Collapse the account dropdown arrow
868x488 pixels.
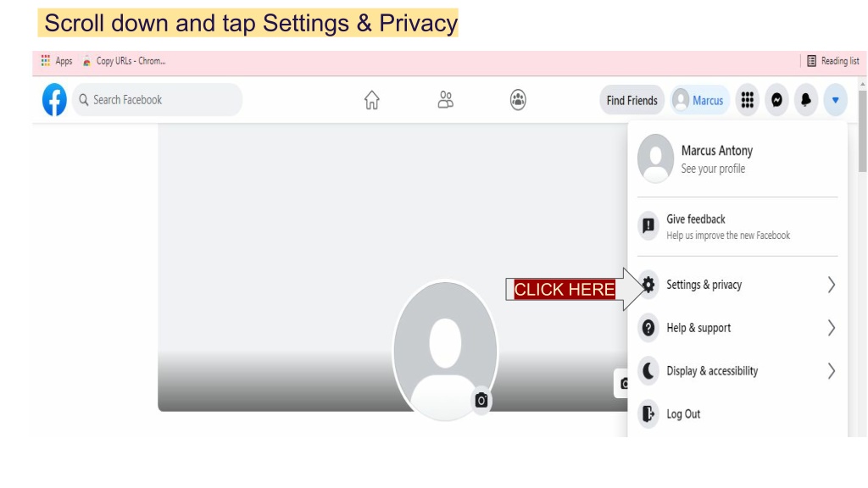click(x=835, y=100)
